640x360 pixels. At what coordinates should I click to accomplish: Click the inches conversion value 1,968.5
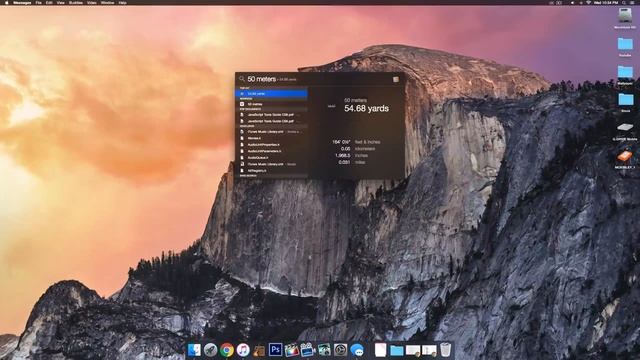[x=342, y=156]
